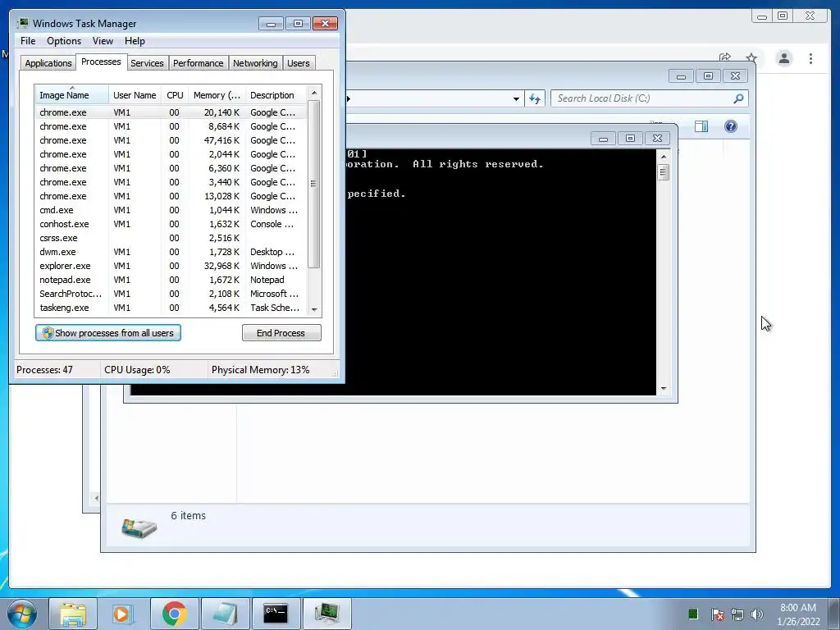Bookmark page with Chrome star icon
840x630 pixels.
[x=751, y=57]
